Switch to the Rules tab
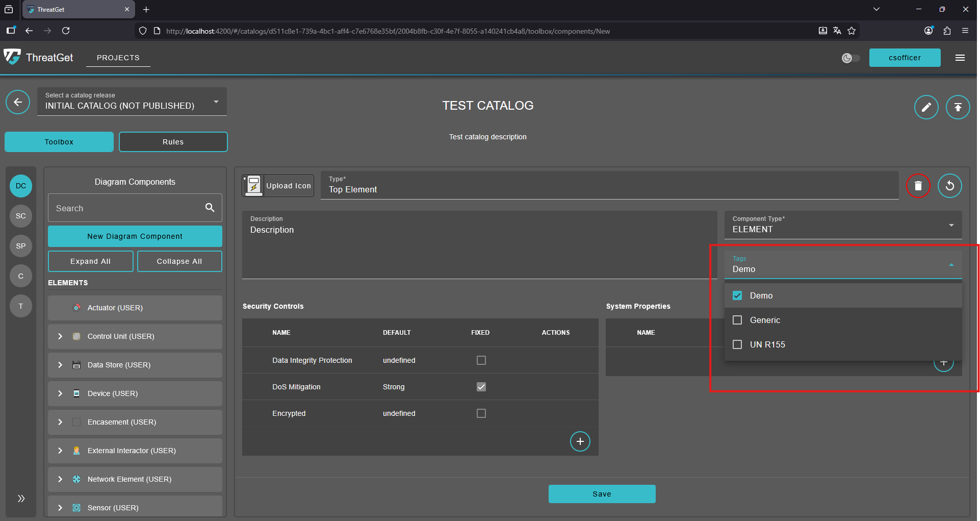The width and height of the screenshot is (980, 521). 173,141
